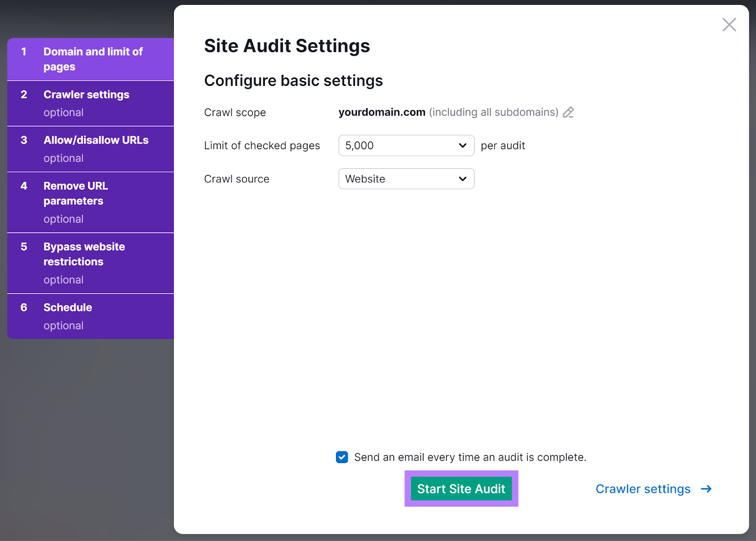The image size is (756, 541).
Task: Select the Schedule step
Action: point(90,316)
